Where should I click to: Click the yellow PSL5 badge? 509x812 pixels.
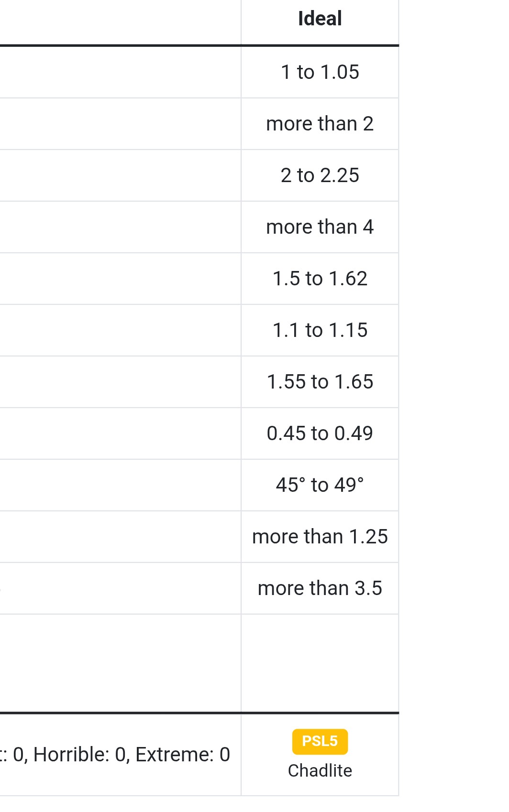coord(320,741)
